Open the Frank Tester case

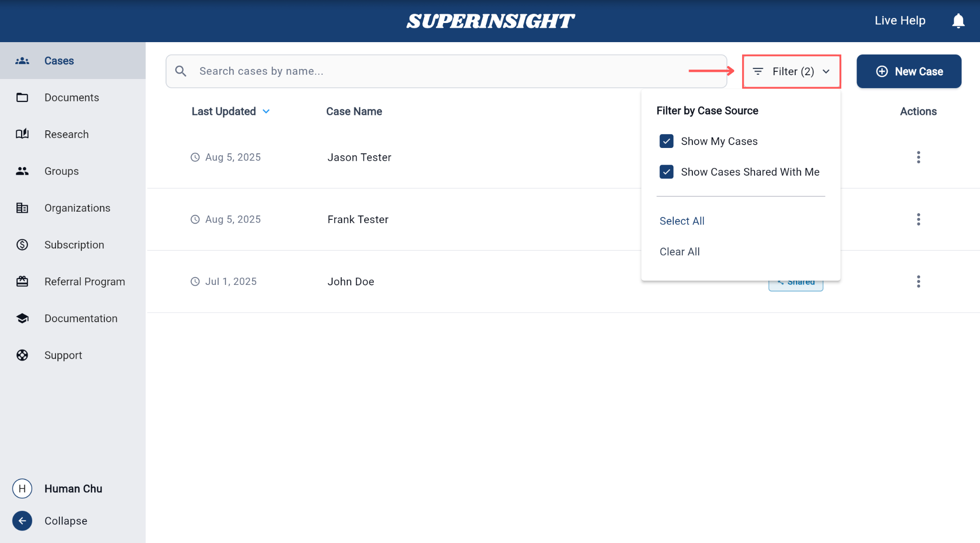(358, 219)
